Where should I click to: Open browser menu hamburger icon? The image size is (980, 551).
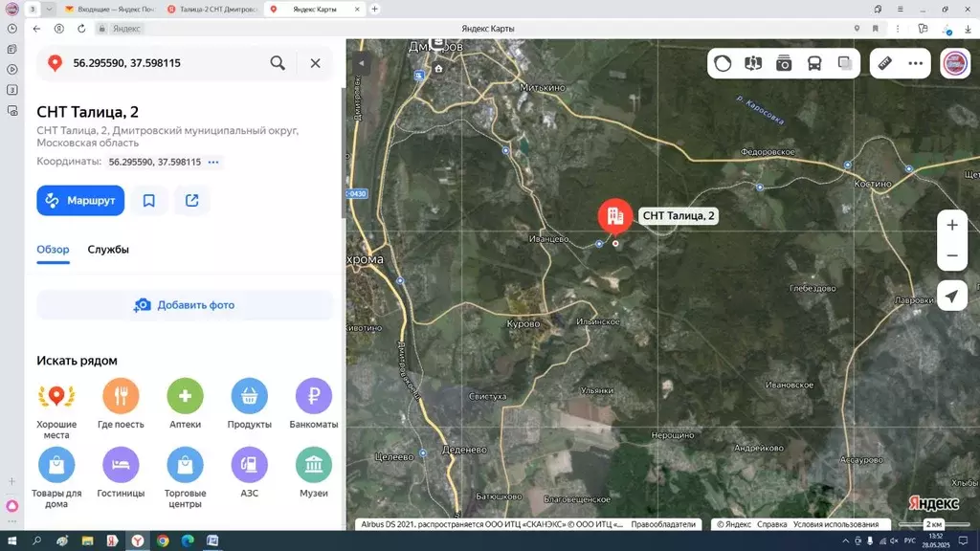pyautogui.click(x=900, y=10)
